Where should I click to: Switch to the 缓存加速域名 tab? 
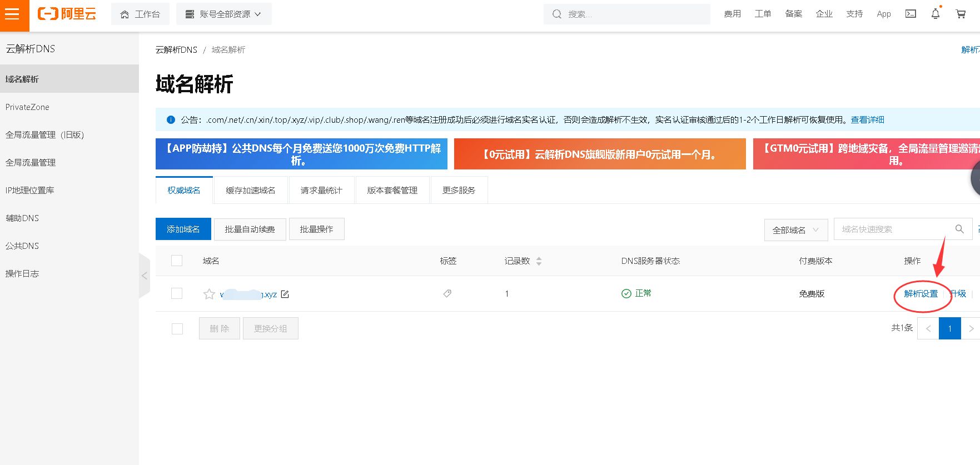point(250,190)
